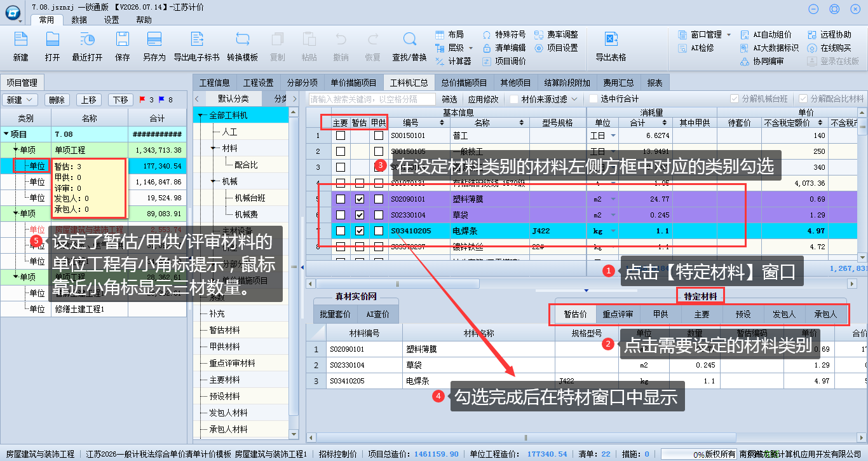The width and height of the screenshot is (868, 461).
Task: Check 甲供 box for 塑料薄膜 row
Action: pyautogui.click(x=379, y=199)
